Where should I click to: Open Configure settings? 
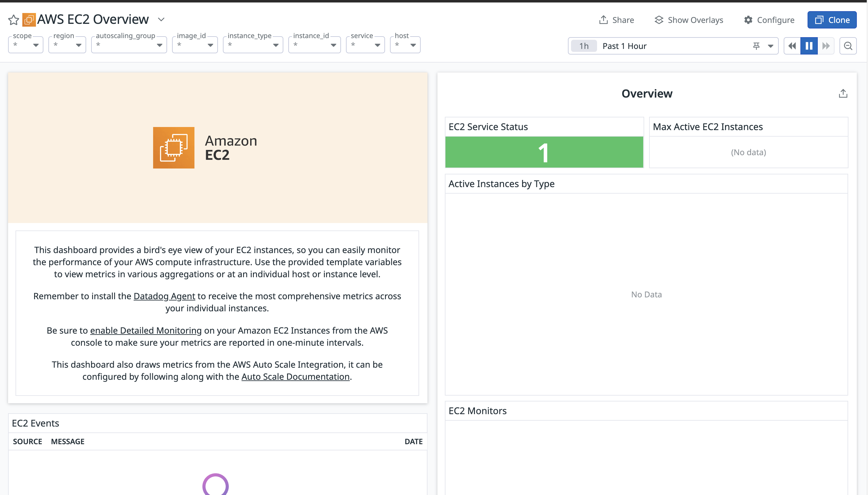click(769, 20)
